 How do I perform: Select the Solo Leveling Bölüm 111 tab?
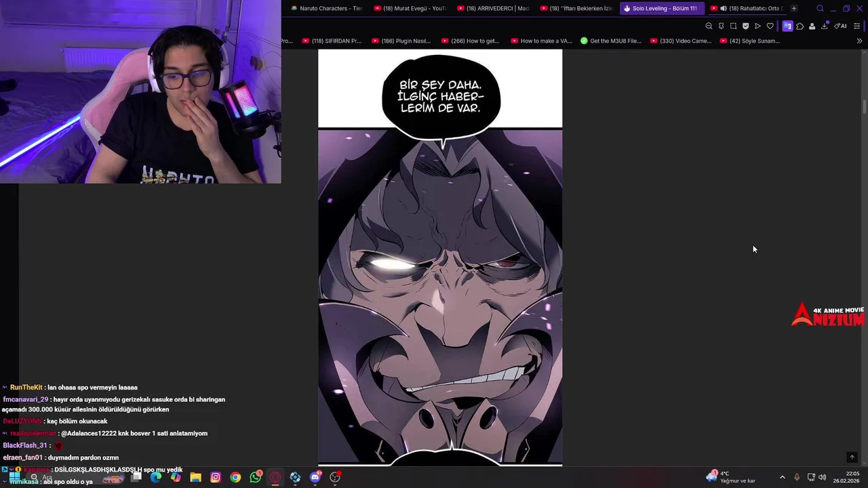point(660,8)
